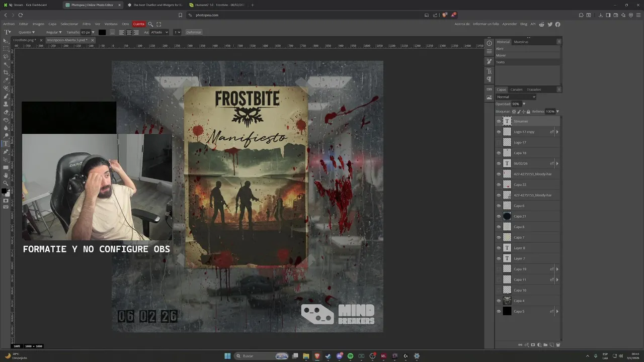Select the Pen tool
The height and width of the screenshot is (362, 644).
point(6,151)
